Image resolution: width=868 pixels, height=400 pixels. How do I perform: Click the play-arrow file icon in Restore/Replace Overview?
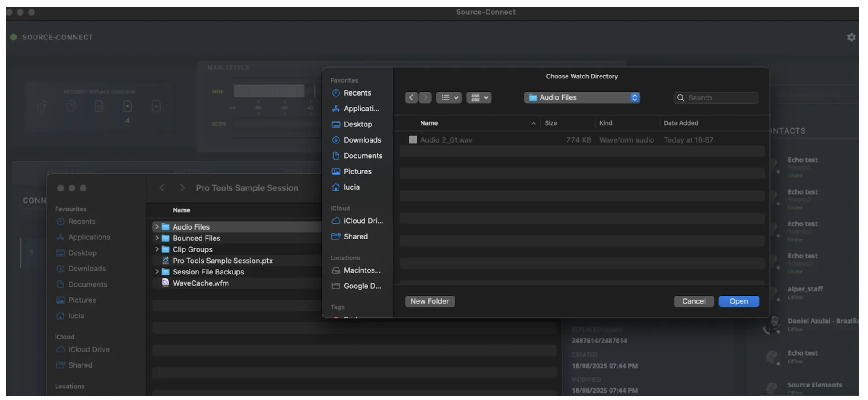click(156, 106)
